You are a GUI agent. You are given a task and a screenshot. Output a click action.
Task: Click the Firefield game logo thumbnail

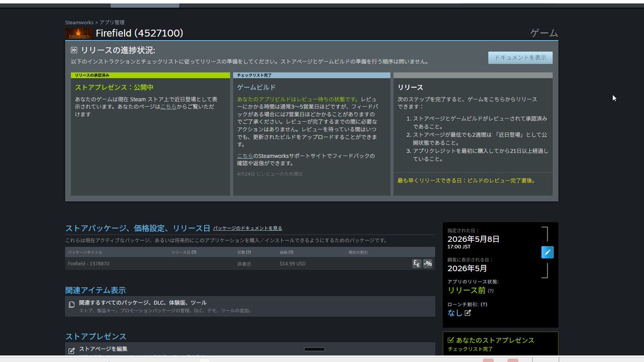click(79, 33)
